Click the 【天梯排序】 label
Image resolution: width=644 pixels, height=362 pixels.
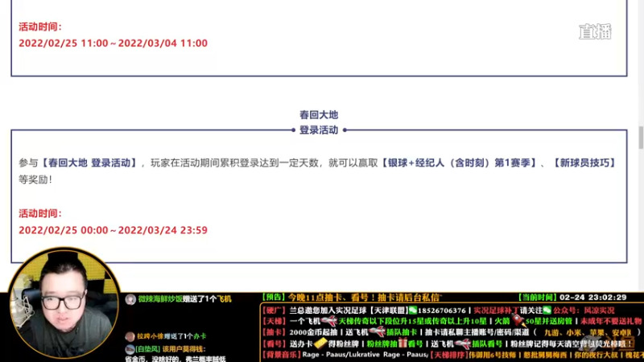(x=449, y=354)
